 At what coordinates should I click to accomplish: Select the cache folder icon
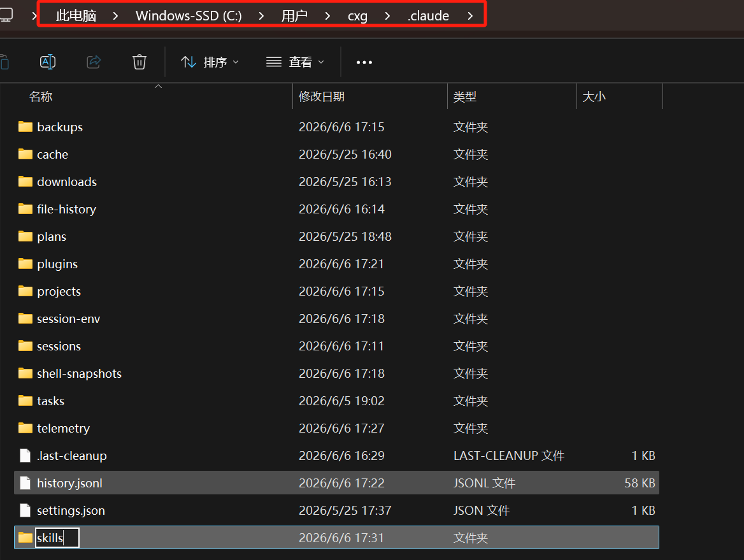pyautogui.click(x=25, y=154)
